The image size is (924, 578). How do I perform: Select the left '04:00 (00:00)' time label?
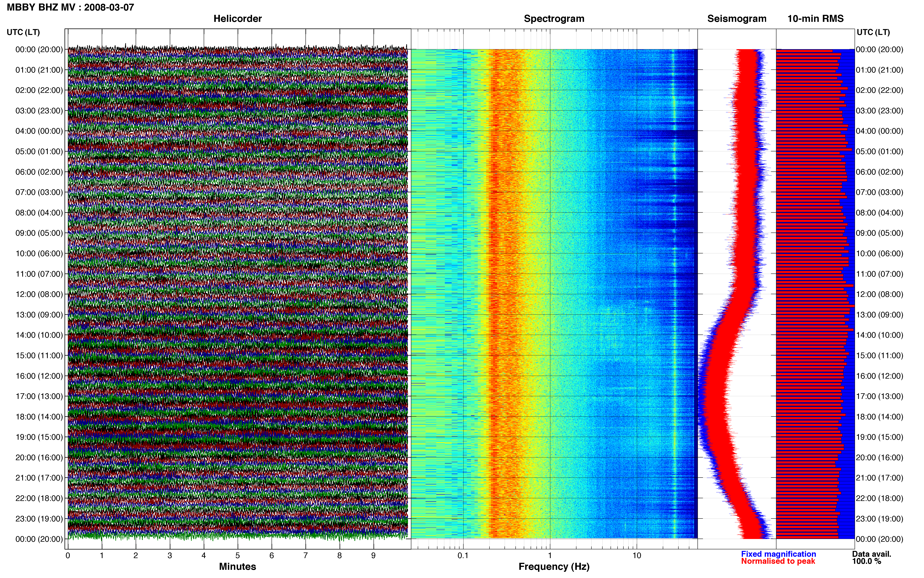(39, 131)
